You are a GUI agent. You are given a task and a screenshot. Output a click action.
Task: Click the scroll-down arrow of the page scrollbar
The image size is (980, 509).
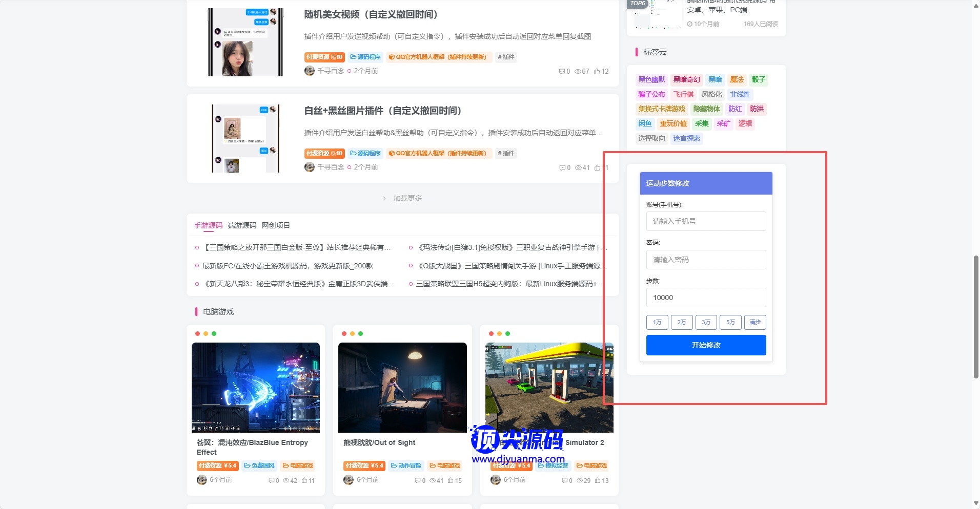976,504
